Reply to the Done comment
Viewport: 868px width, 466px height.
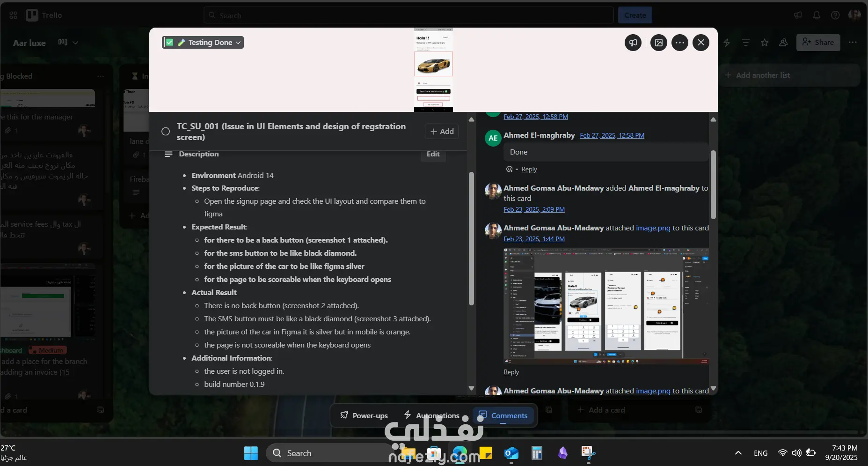(529, 169)
